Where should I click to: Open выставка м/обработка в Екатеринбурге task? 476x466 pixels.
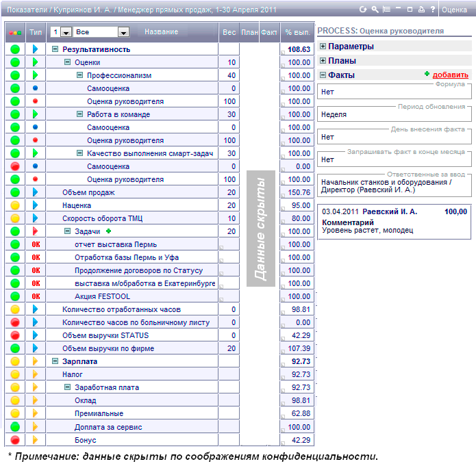[145, 283]
